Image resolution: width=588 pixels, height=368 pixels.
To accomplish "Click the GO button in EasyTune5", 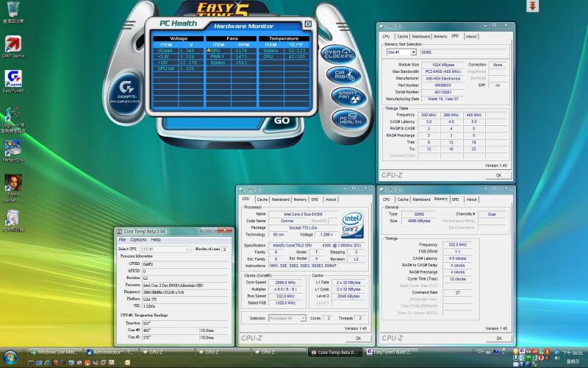I will point(282,121).
